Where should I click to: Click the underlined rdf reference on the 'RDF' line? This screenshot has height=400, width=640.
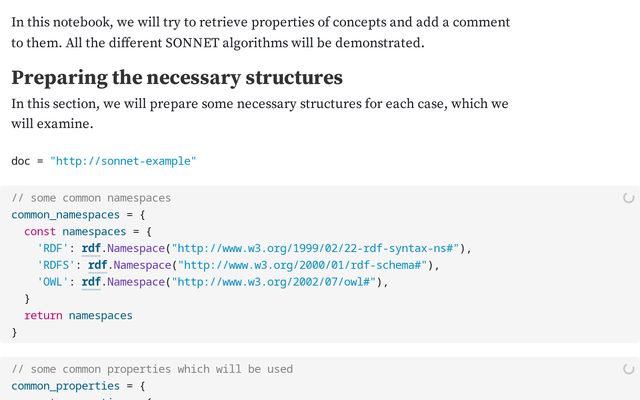(91, 248)
